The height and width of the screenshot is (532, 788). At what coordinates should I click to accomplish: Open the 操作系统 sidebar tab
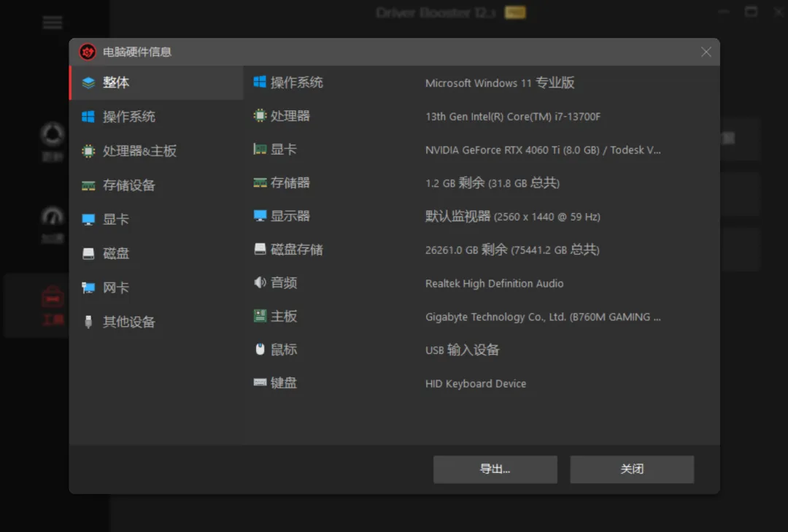coord(156,117)
